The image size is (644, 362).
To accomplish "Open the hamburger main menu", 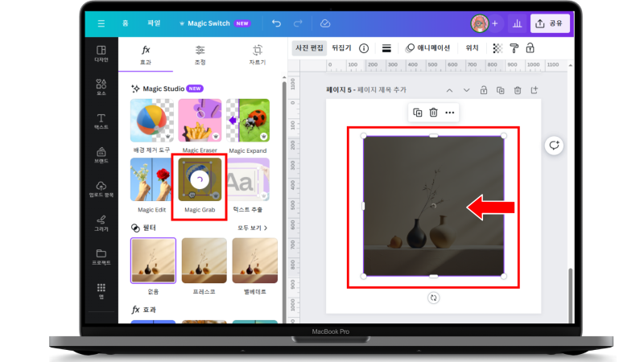I will (101, 23).
